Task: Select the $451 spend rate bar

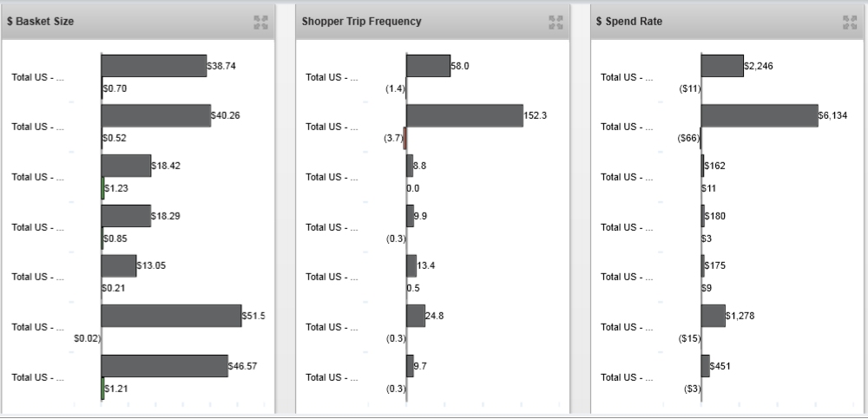Action: point(705,366)
